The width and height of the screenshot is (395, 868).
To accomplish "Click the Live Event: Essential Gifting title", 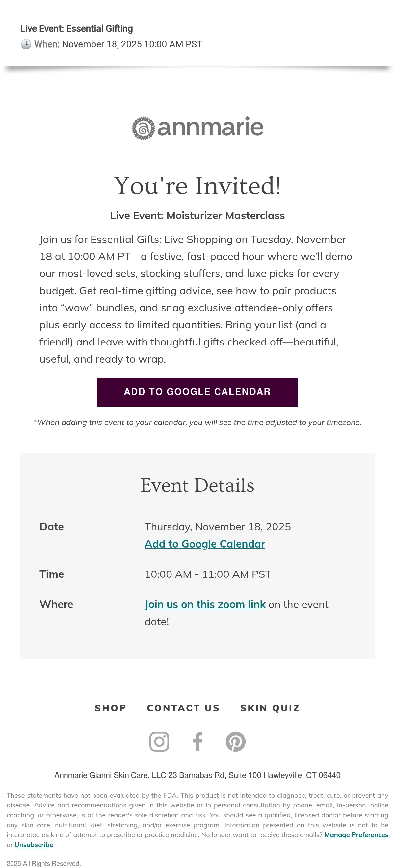I will [x=76, y=28].
